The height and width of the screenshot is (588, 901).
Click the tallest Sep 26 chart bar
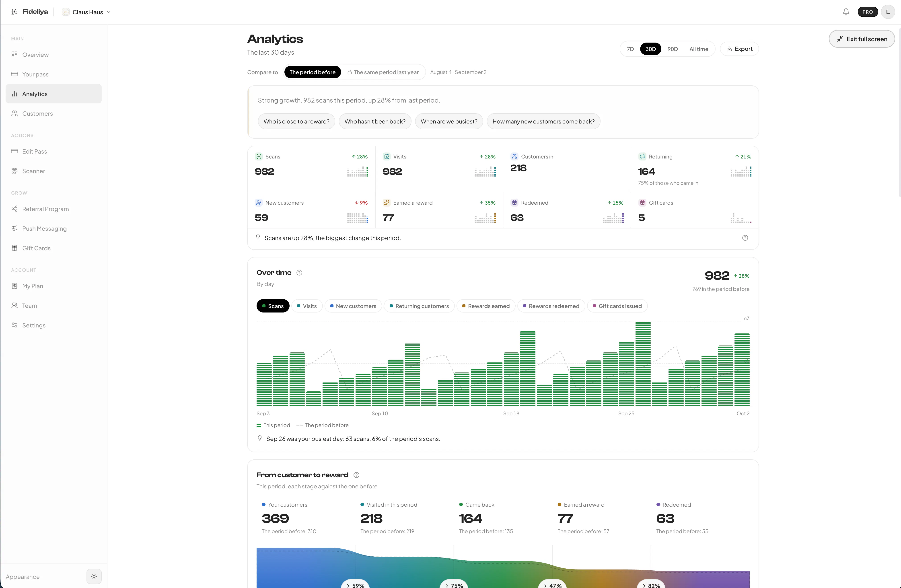(643, 364)
